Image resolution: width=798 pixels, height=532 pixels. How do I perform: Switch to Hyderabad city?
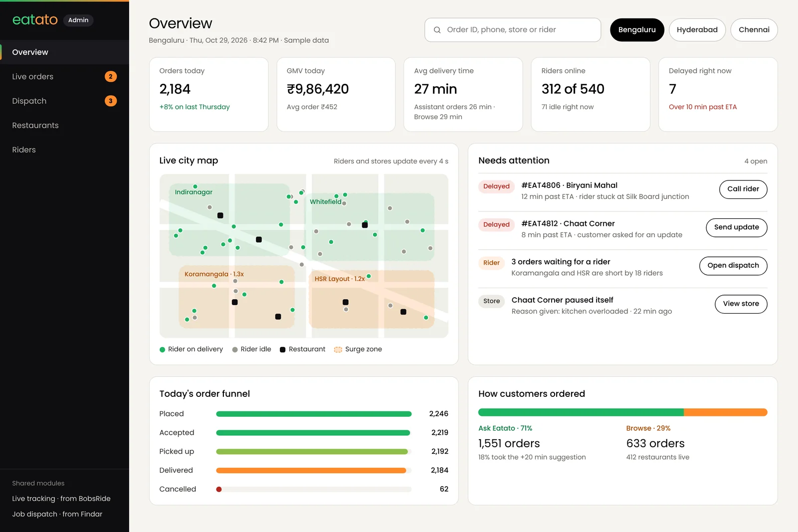pyautogui.click(x=697, y=30)
